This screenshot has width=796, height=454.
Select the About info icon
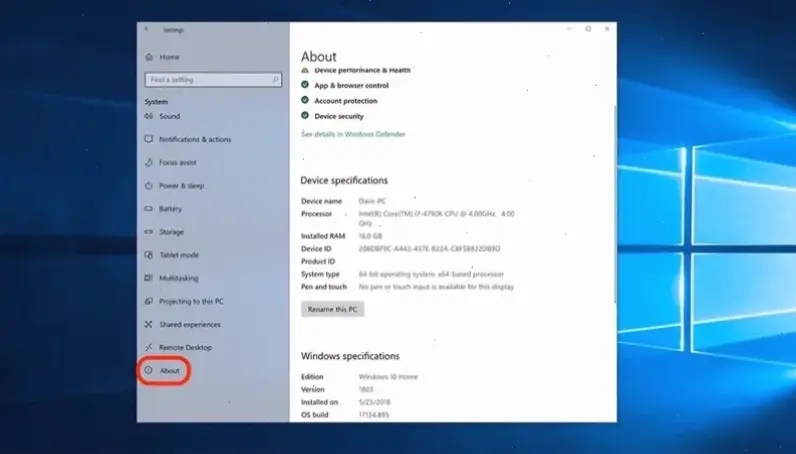148,370
